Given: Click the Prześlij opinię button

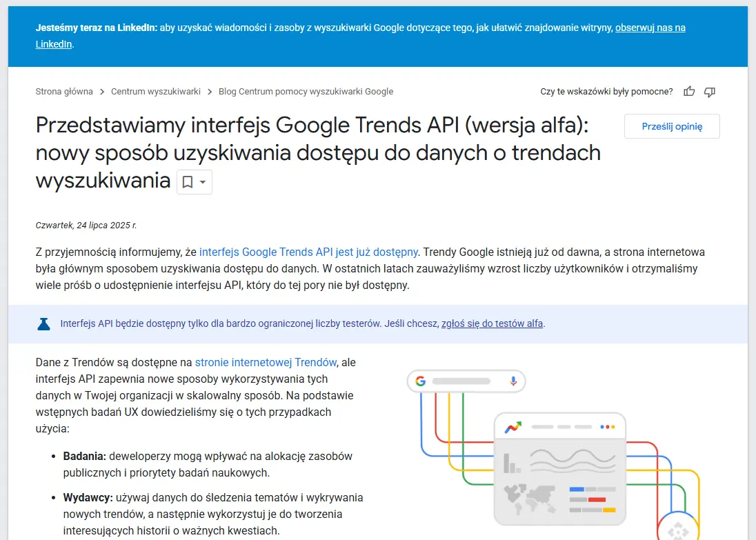Looking at the screenshot, I should [x=672, y=126].
